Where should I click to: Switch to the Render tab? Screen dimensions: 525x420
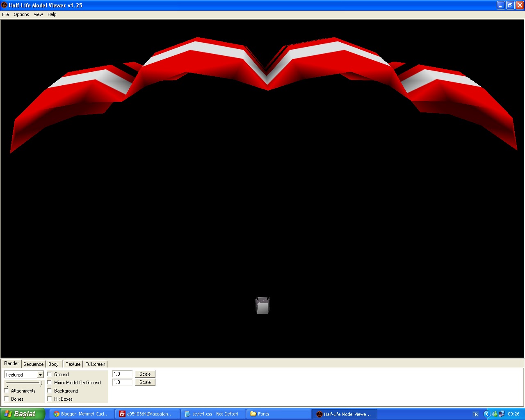click(11, 363)
